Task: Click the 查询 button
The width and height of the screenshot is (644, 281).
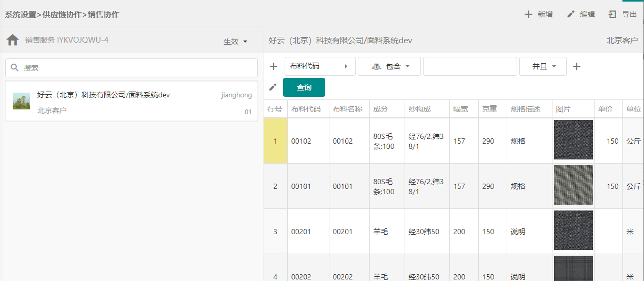Action: coord(304,87)
